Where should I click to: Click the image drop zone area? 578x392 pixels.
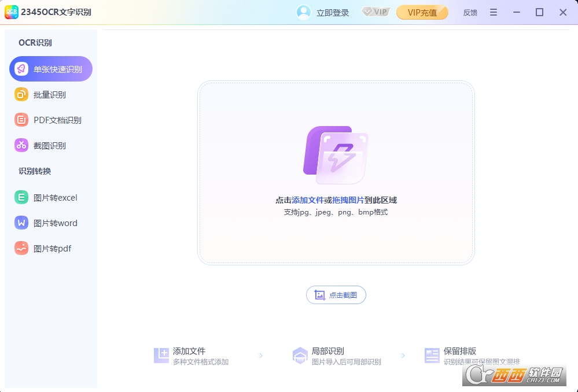(x=336, y=173)
